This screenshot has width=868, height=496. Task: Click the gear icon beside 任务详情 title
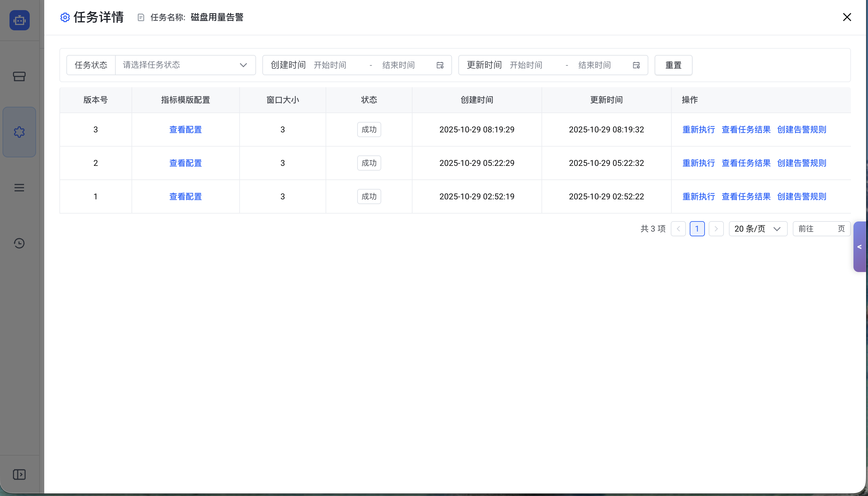coord(65,17)
